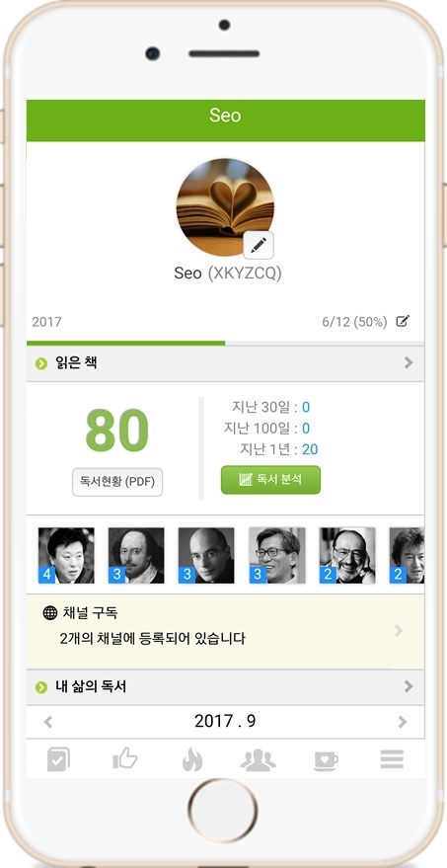Open the checklist book tab icon
The image size is (447, 868).
pos(58,759)
